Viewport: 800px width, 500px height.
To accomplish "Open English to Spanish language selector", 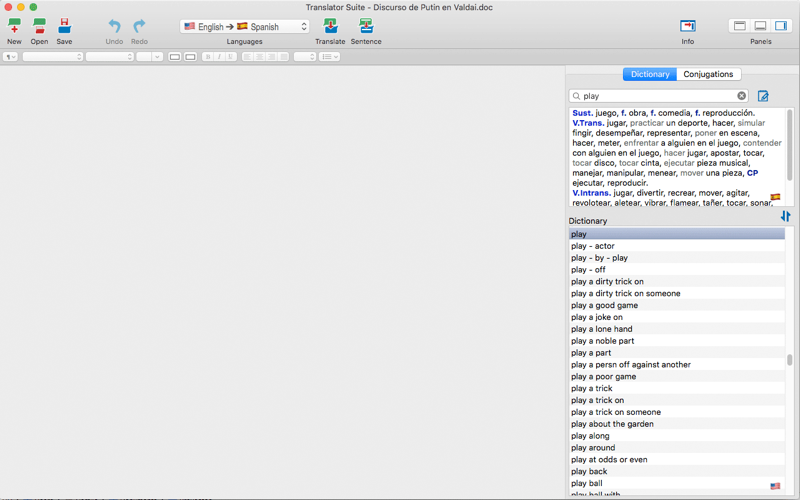I will click(244, 27).
